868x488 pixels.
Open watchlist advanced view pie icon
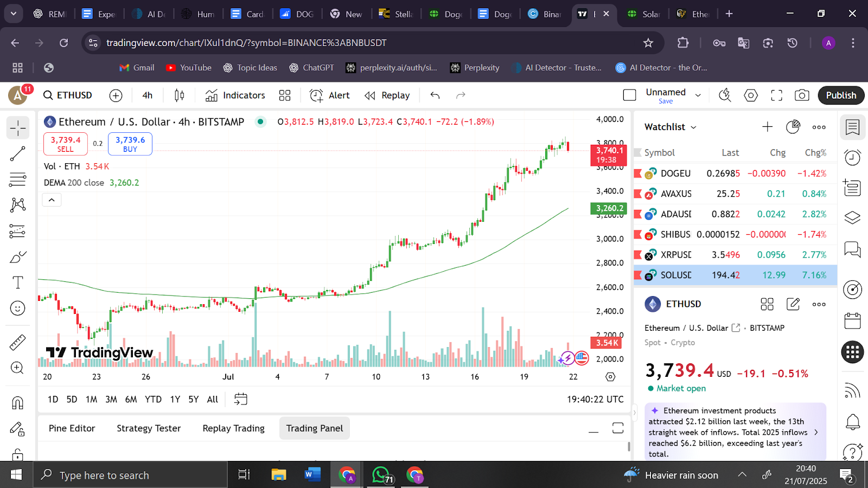coord(793,127)
